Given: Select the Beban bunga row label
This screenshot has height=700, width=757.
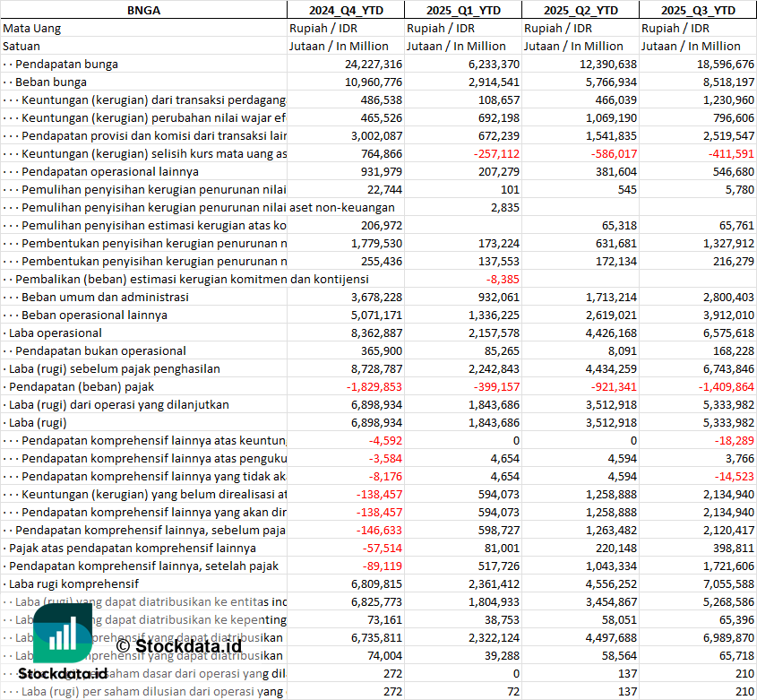Looking at the screenshot, I should [x=51, y=82].
